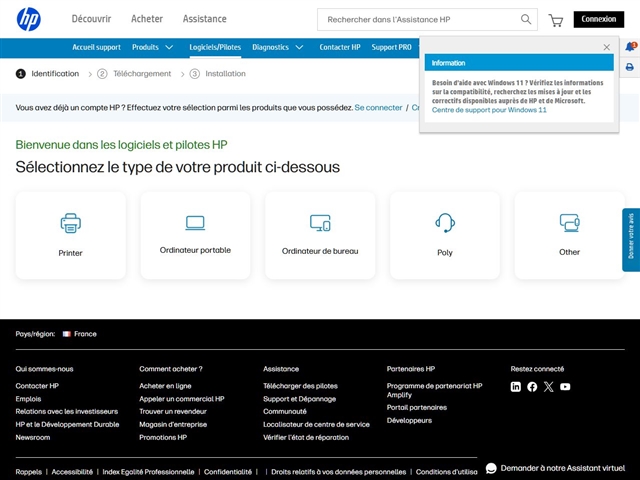Open Support PRO in nav bar
Image resolution: width=640 pixels, height=480 pixels.
[391, 47]
